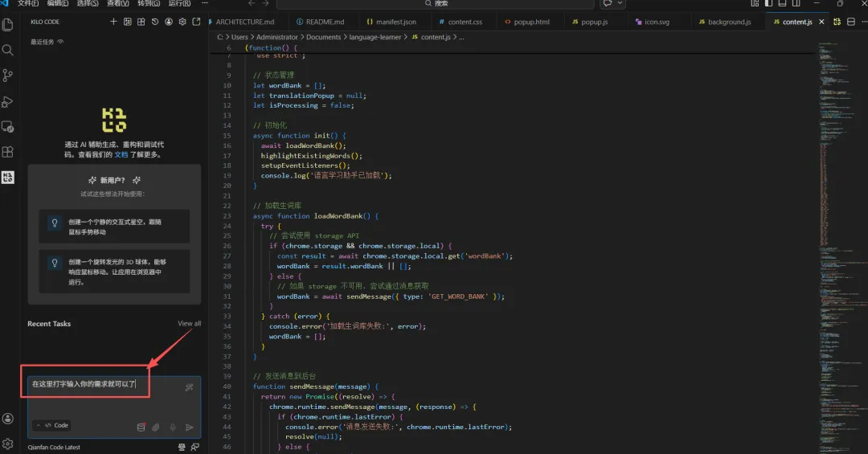868x454 pixels.
Task: Open the Accounts menu icon
Action: coord(8,419)
